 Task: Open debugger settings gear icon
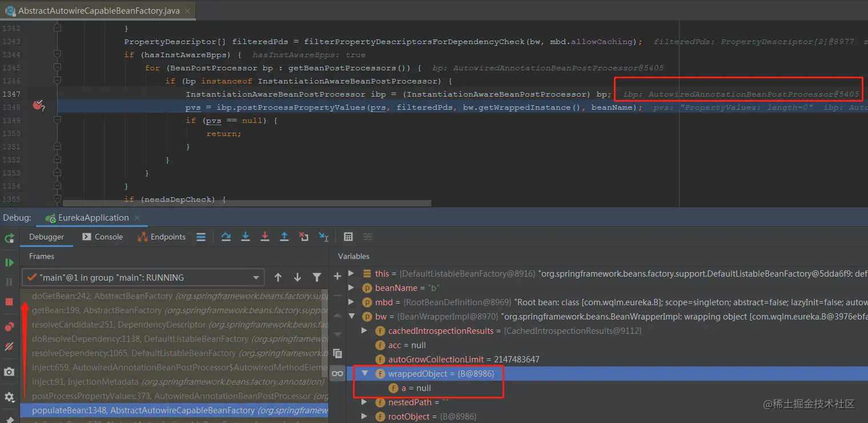9,397
